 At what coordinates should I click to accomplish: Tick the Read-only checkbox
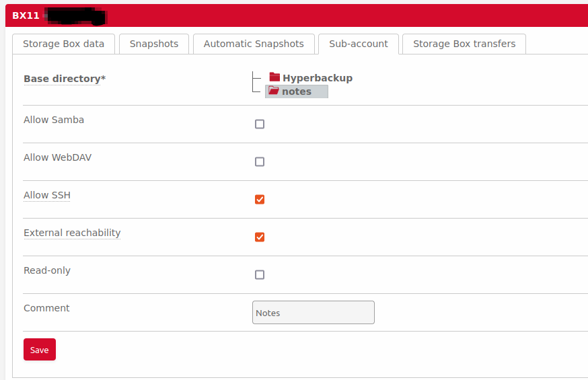[x=260, y=275]
